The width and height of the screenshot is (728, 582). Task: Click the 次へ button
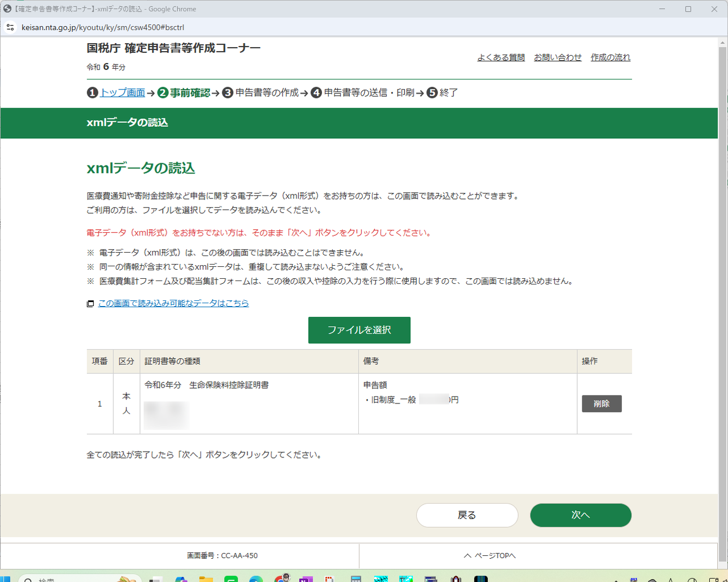(x=581, y=515)
